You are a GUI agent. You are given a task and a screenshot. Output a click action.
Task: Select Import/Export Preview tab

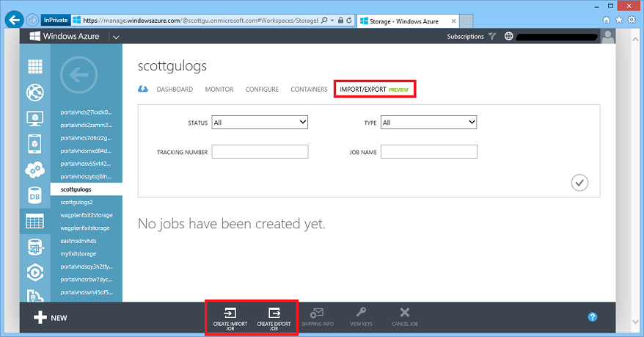pos(374,89)
